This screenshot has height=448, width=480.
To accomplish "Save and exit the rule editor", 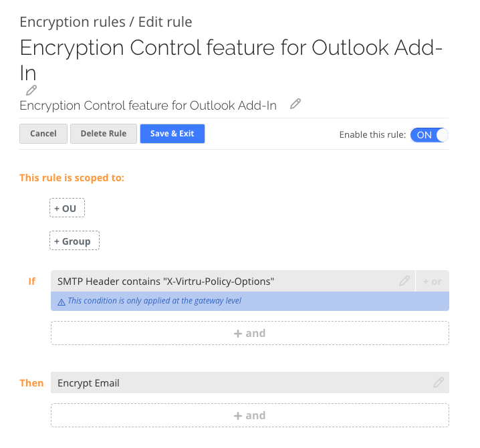I will (172, 134).
